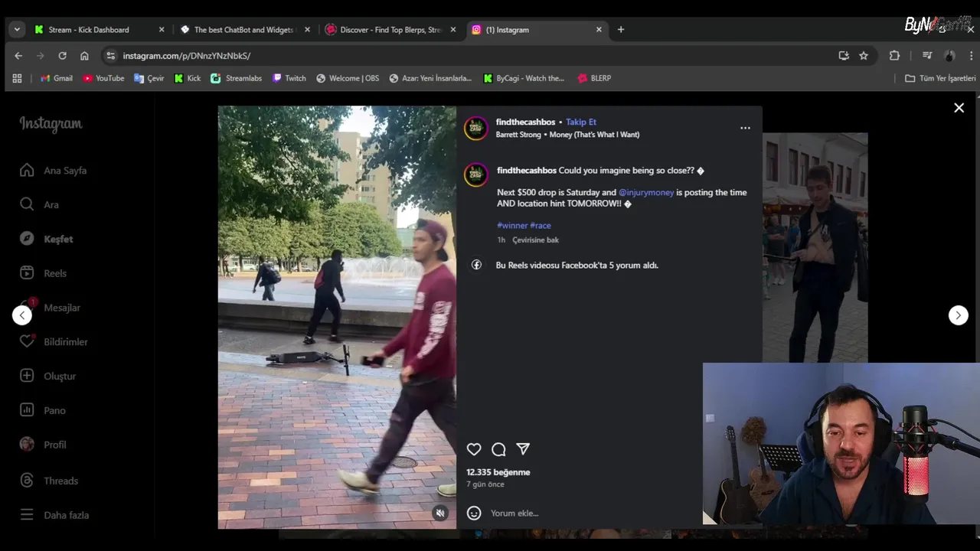Screen dimensions: 980x551
Task: Open the ByCagi - Watch the... bookmark
Action: 523,78
